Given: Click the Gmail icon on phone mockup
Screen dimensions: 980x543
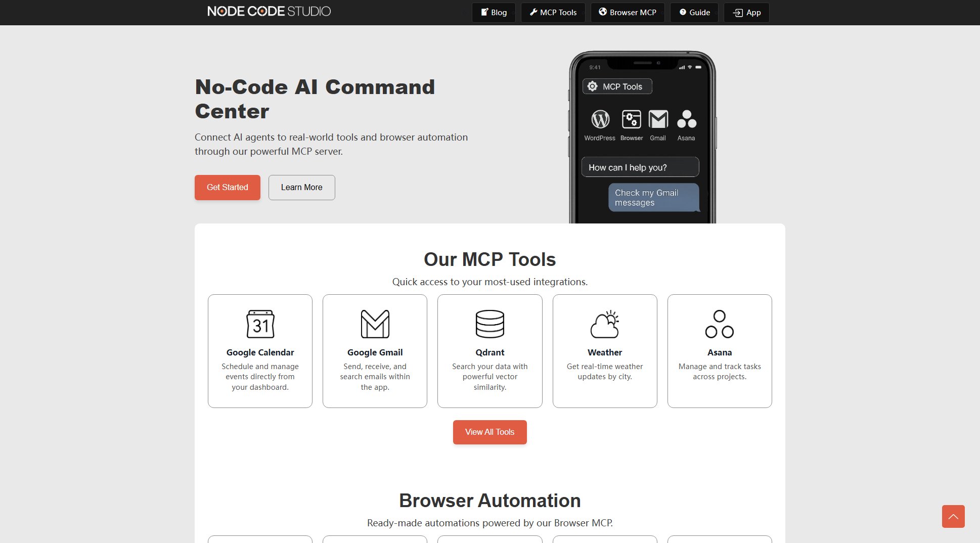Looking at the screenshot, I should click(658, 119).
